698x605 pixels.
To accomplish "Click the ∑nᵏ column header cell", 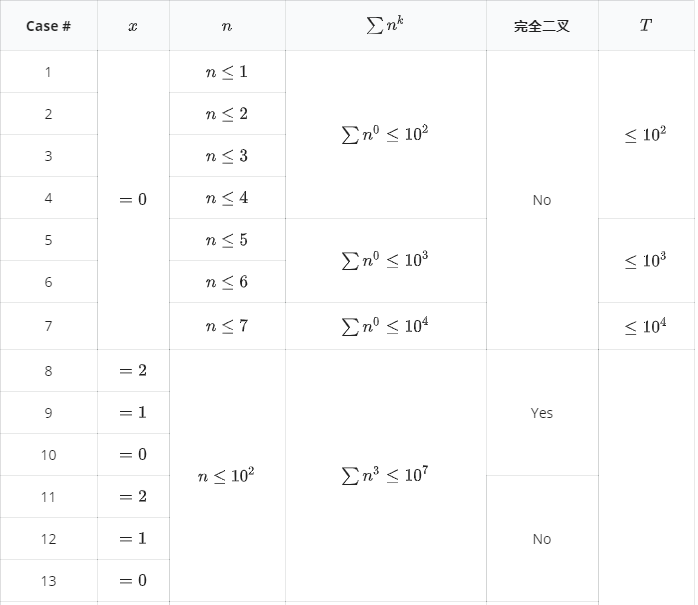I will tap(385, 26).
